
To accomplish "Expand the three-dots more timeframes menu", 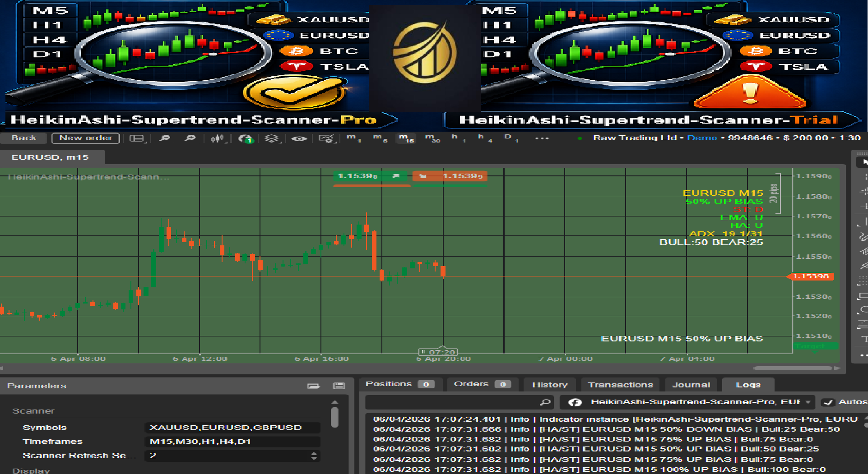I will point(542,138).
